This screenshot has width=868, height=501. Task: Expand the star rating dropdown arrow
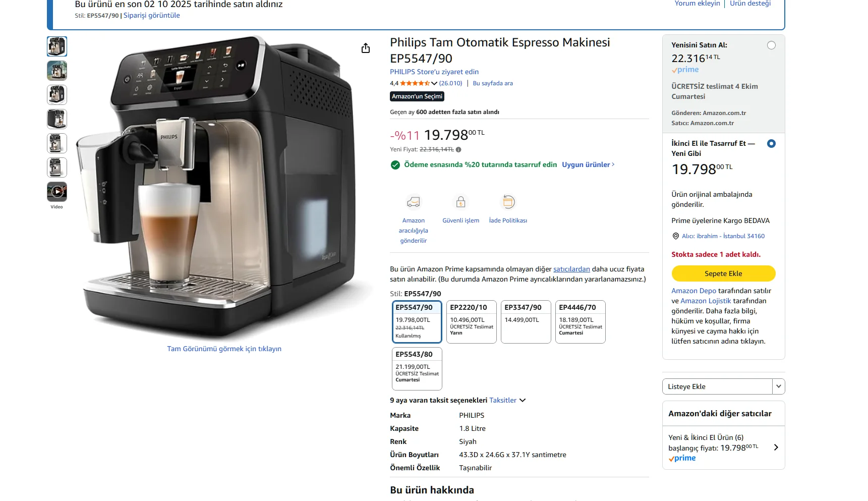point(434,83)
